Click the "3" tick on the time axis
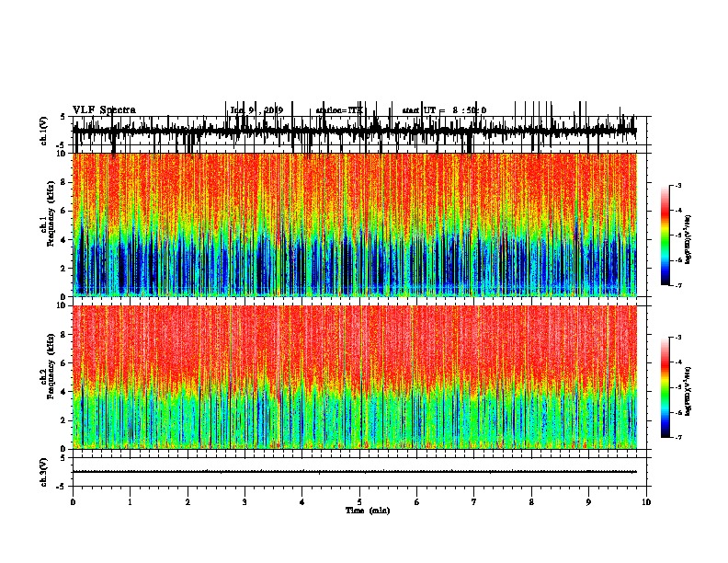This screenshot has width=728, height=563. [245, 502]
